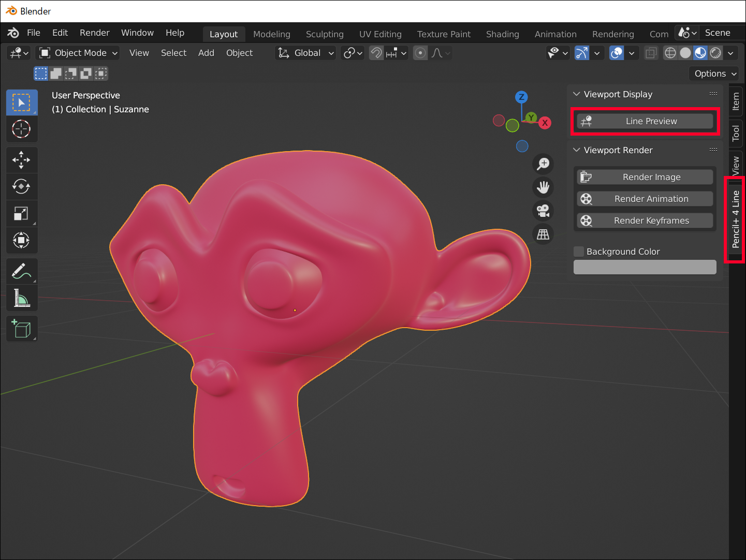Click the viewport zoom magnifier icon
The height and width of the screenshot is (560, 746).
pyautogui.click(x=543, y=164)
